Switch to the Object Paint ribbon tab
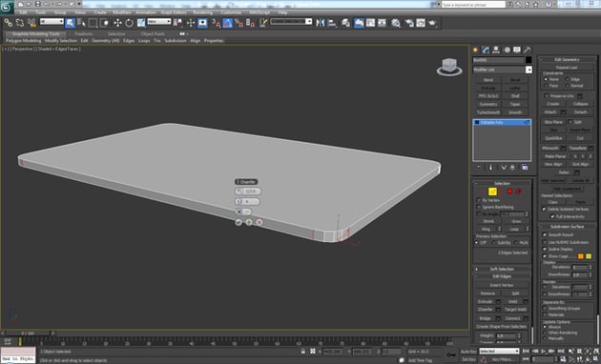 [153, 33]
